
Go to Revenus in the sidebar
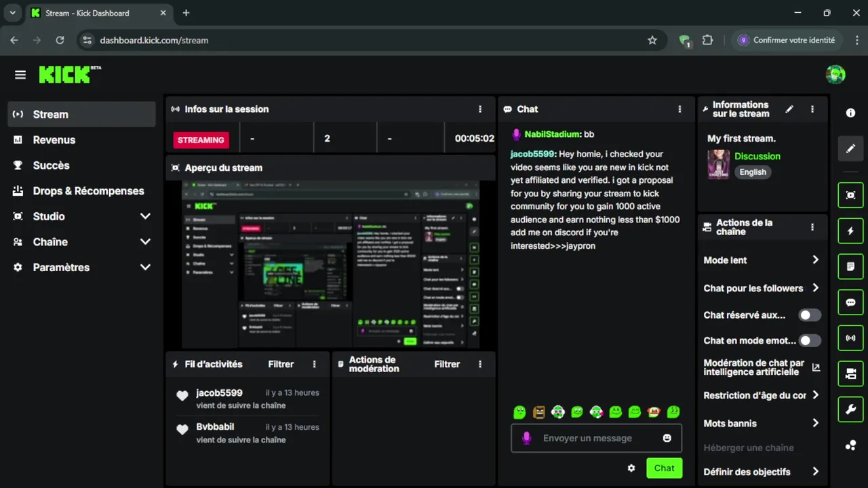click(x=82, y=140)
